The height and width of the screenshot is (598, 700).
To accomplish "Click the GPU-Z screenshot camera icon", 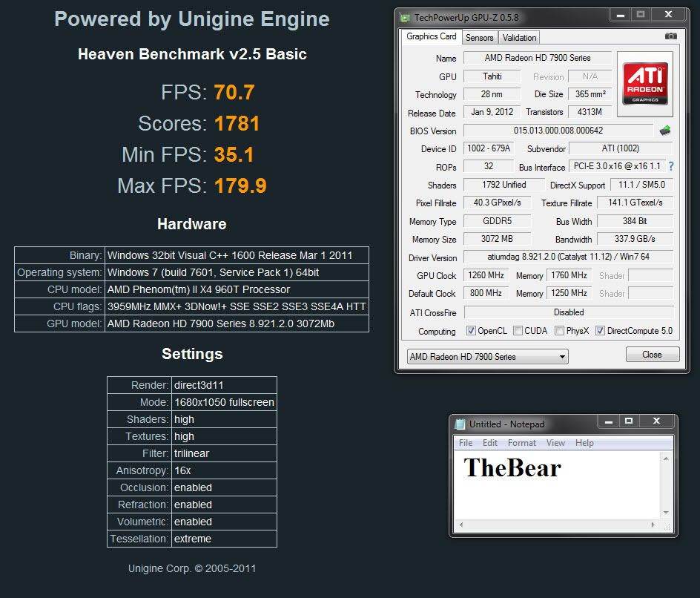I will [x=670, y=36].
